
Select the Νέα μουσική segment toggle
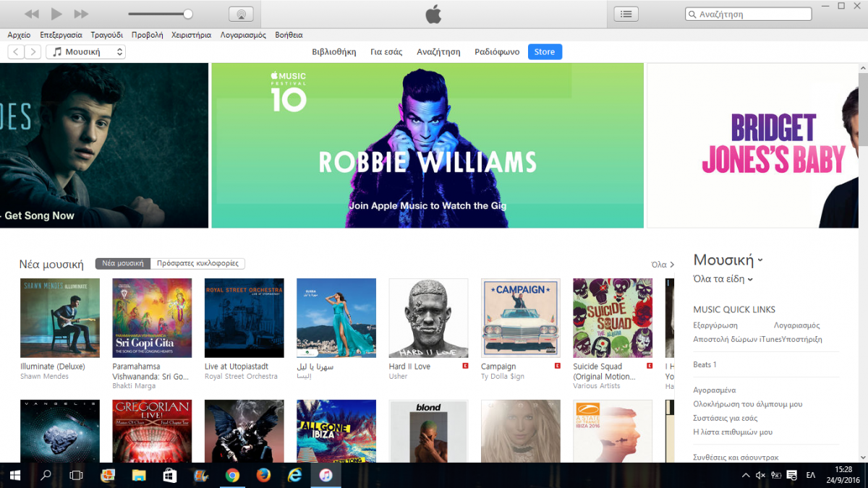(123, 264)
